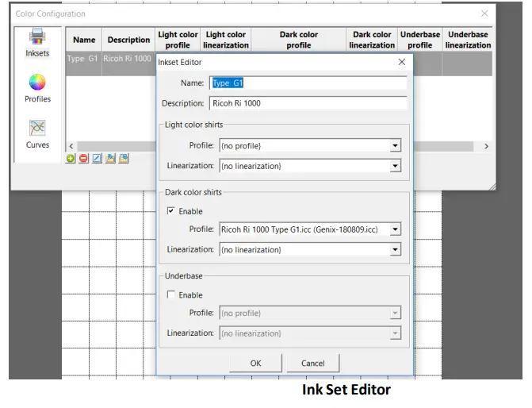Click the Underbase profile column header
Viewport: 532px width, 408px height.
click(420, 40)
